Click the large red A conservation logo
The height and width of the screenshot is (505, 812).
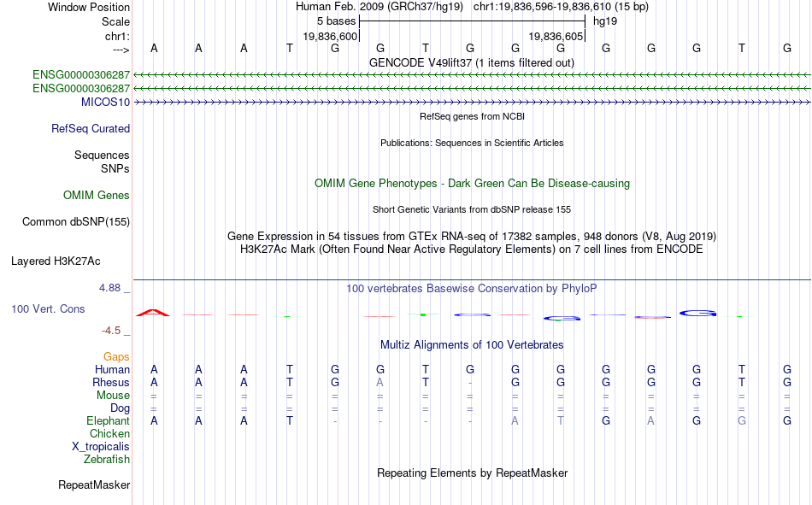tap(153, 313)
